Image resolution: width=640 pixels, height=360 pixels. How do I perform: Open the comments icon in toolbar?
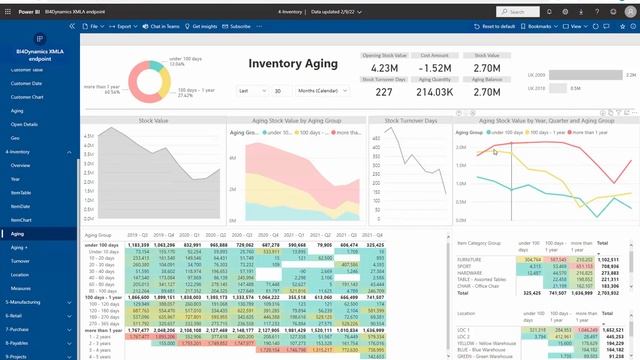coord(607,26)
